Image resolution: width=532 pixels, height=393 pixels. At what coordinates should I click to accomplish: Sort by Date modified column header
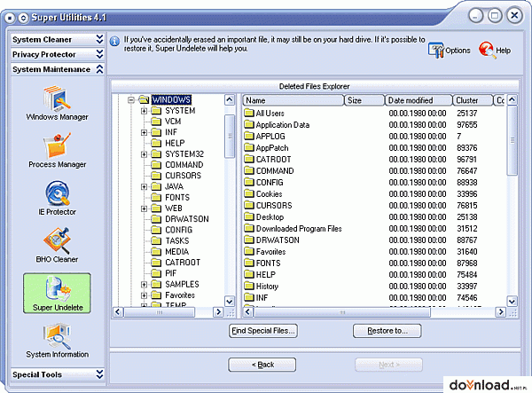click(x=419, y=100)
